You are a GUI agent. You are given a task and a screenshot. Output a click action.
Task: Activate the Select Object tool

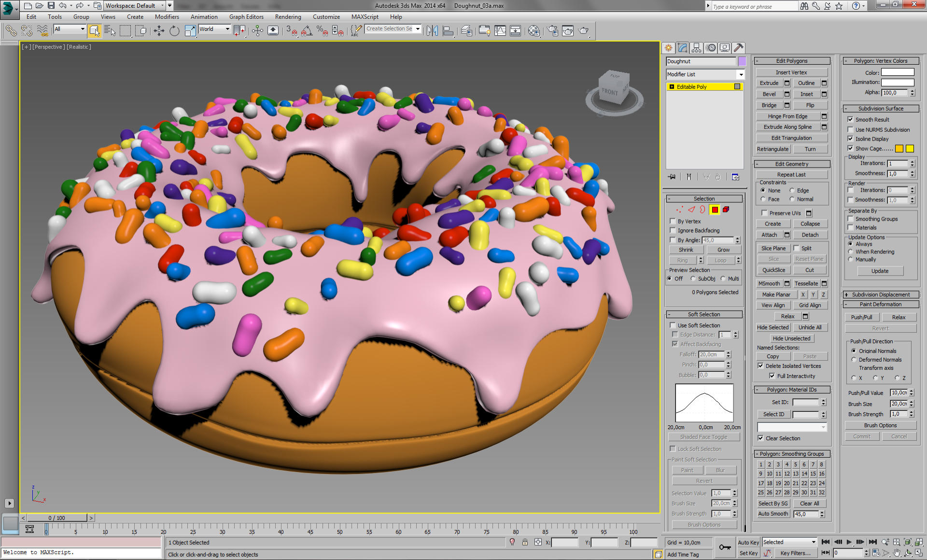click(x=94, y=31)
